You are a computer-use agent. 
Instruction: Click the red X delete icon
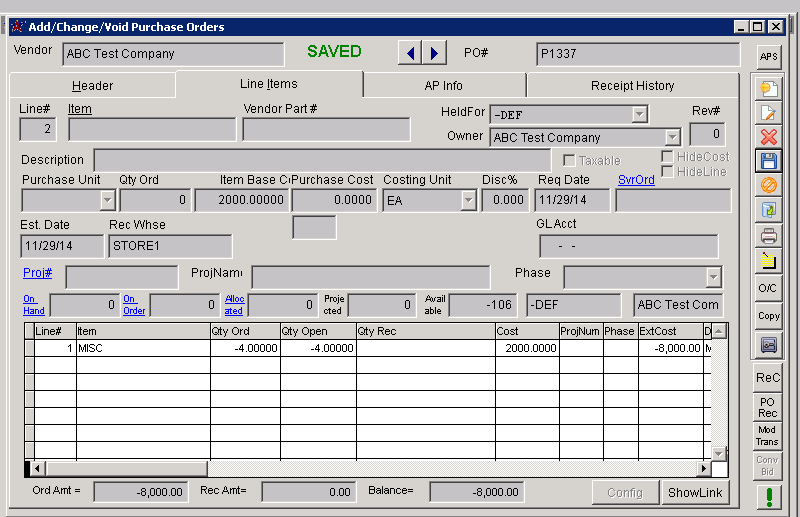(x=768, y=136)
